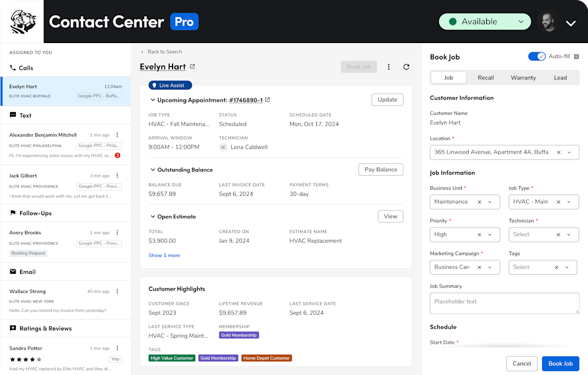This screenshot has width=588, height=375.
Task: Open options menu for Jack Gilbert
Action: pyautogui.click(x=118, y=175)
